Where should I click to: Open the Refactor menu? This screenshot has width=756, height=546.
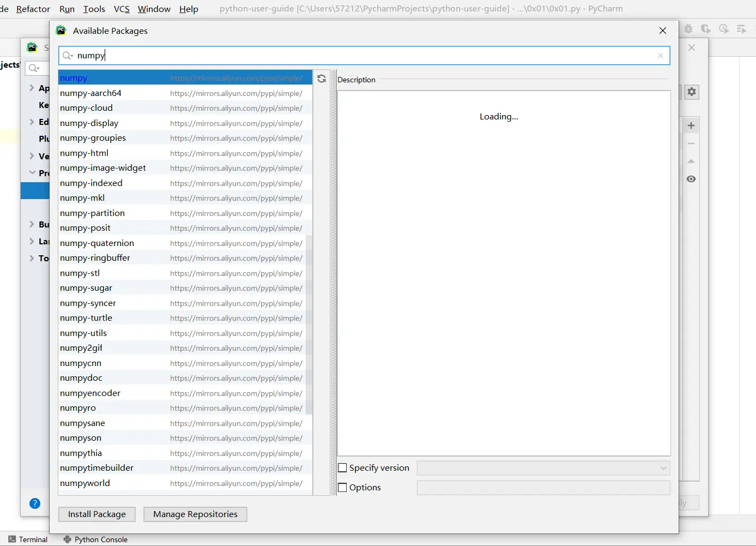(x=33, y=9)
